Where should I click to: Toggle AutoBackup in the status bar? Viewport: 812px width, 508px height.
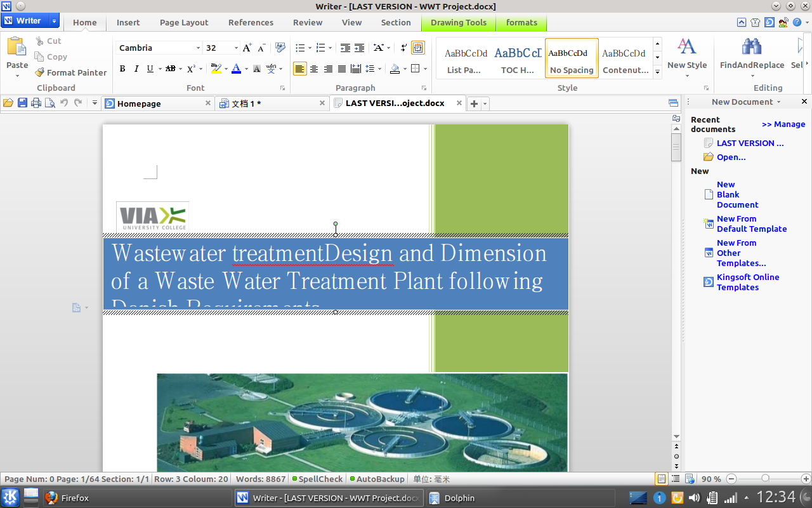pos(376,479)
